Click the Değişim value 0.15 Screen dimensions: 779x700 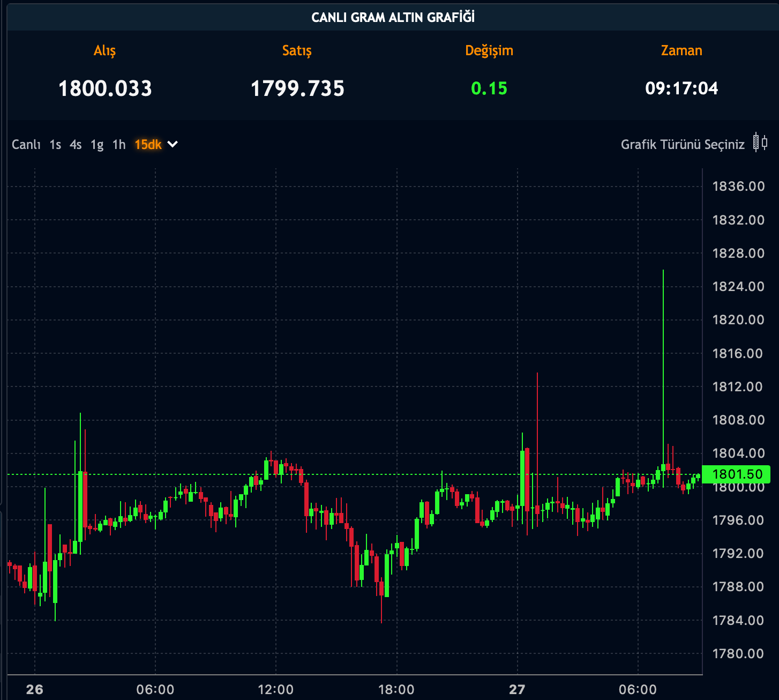point(489,88)
